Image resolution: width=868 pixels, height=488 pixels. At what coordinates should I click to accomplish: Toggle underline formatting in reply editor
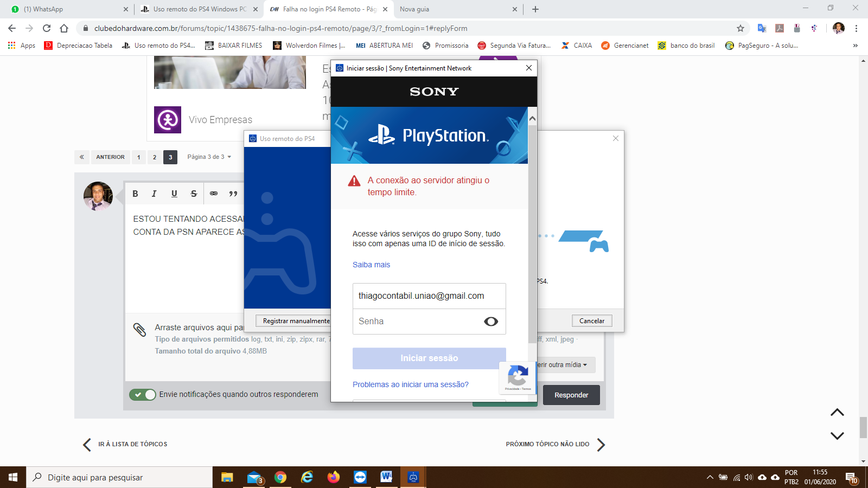coord(174,194)
